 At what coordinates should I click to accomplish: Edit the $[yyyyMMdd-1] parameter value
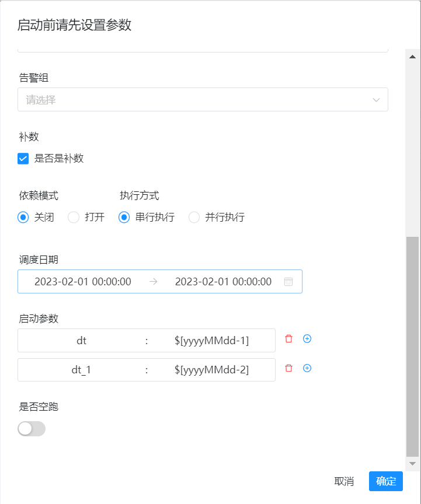[211, 341]
